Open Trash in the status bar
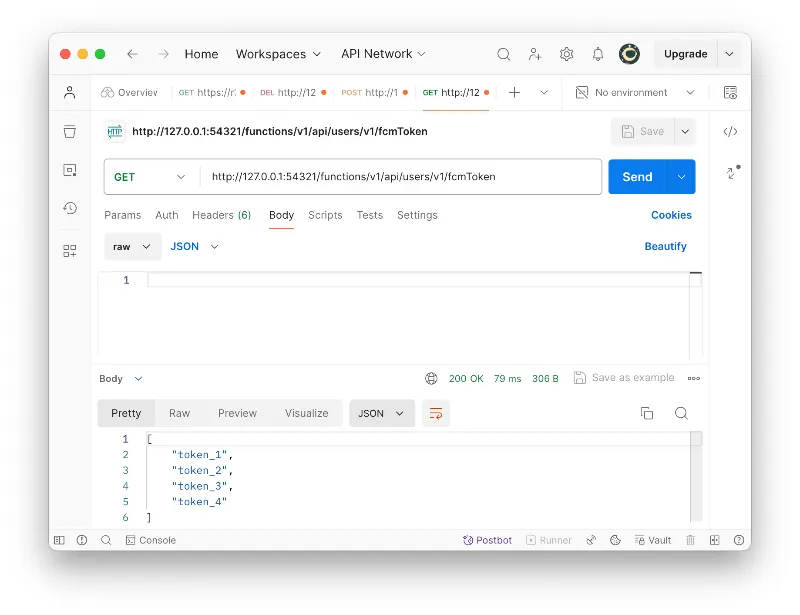The image size is (800, 615). tap(690, 540)
